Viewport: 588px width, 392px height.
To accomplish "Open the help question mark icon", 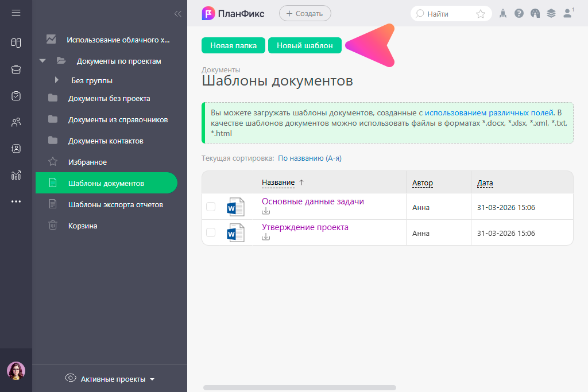I will 519,14.
